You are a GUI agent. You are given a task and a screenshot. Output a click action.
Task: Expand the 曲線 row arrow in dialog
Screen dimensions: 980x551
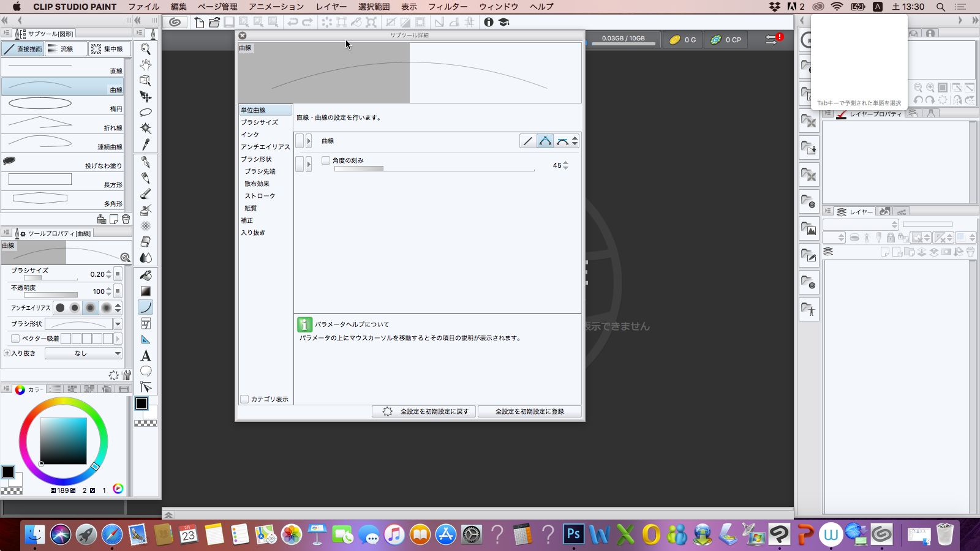[309, 141]
